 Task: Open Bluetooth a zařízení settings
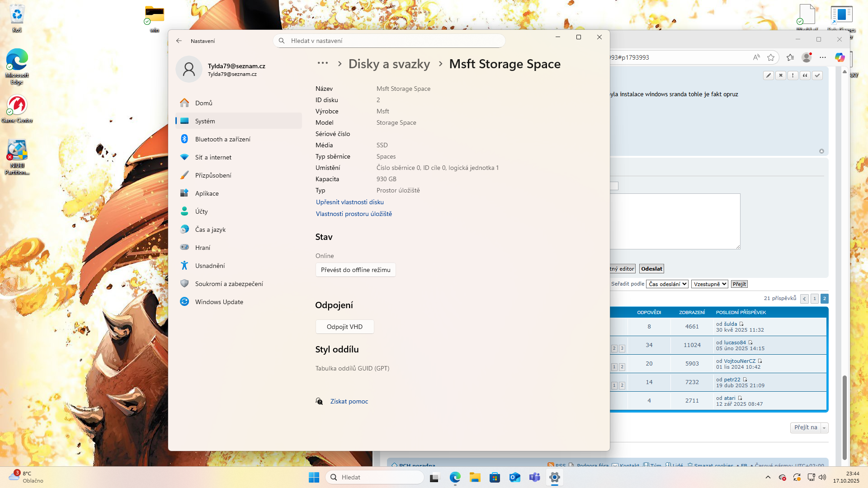(222, 139)
